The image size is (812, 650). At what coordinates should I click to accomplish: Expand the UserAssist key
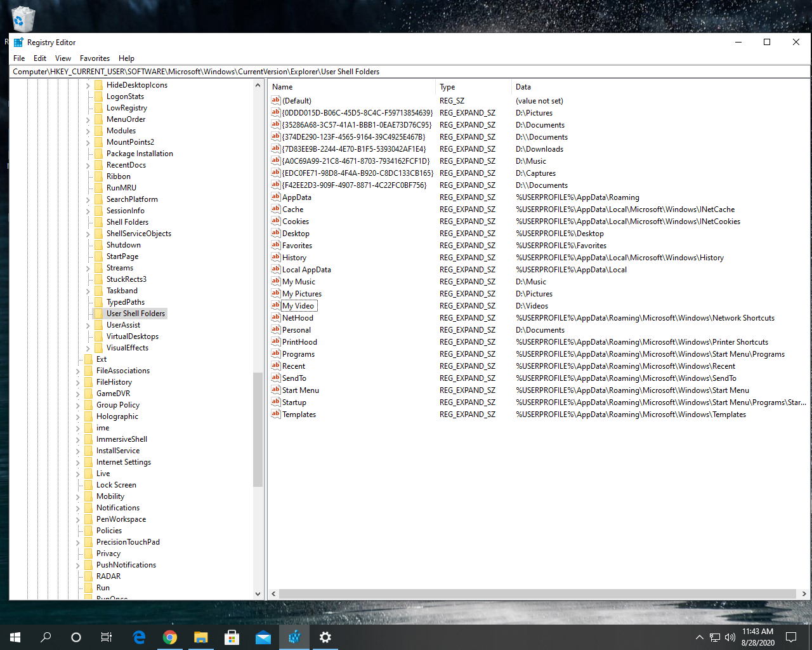(x=88, y=325)
